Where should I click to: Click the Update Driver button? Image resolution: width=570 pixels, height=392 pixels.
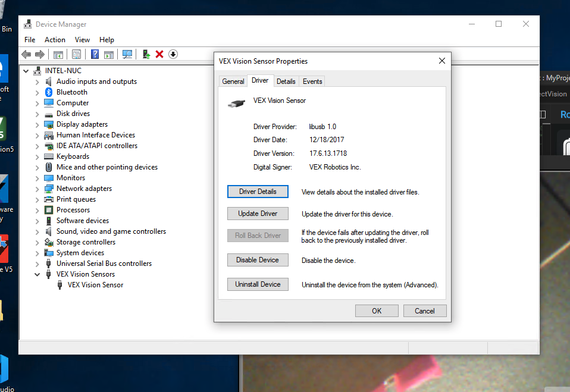pyautogui.click(x=258, y=214)
